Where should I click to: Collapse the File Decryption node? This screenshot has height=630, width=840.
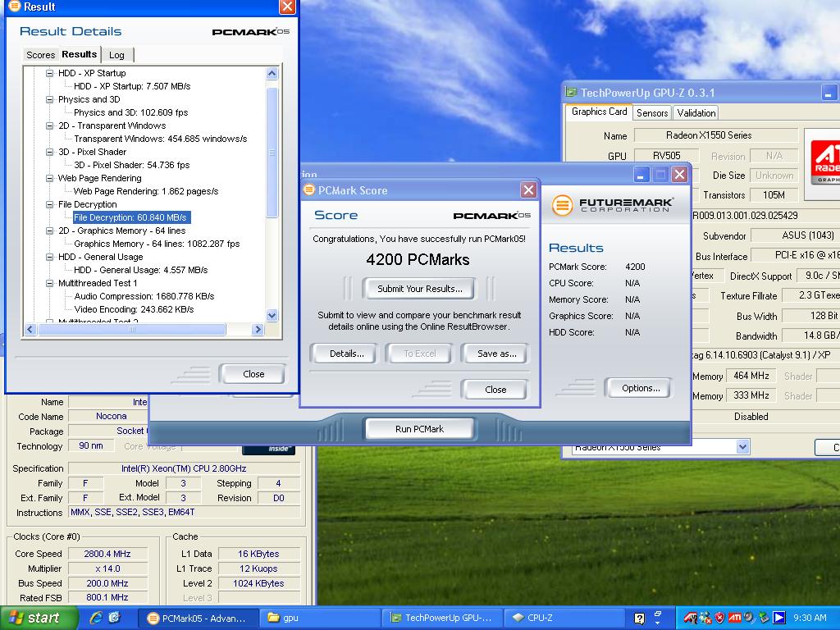tap(49, 204)
